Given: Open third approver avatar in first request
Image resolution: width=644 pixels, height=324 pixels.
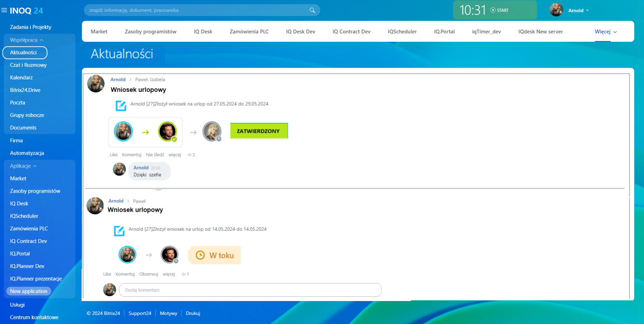Looking at the screenshot, I should tap(212, 131).
